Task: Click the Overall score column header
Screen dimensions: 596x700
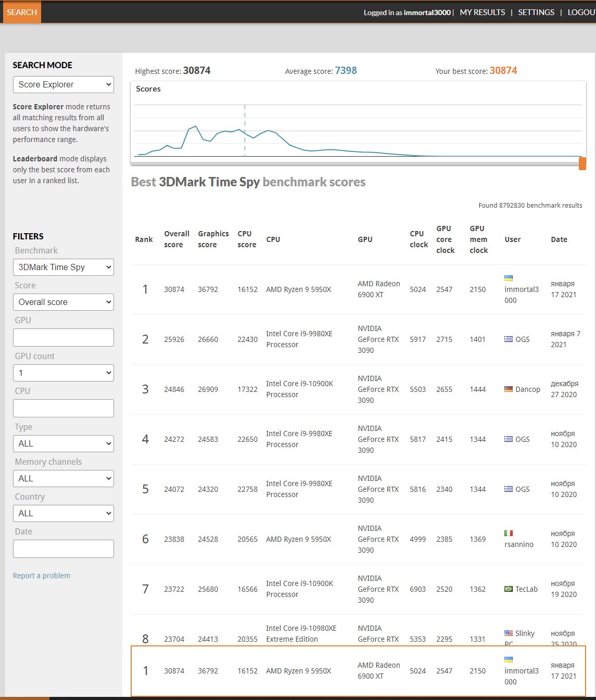Action: tap(176, 239)
